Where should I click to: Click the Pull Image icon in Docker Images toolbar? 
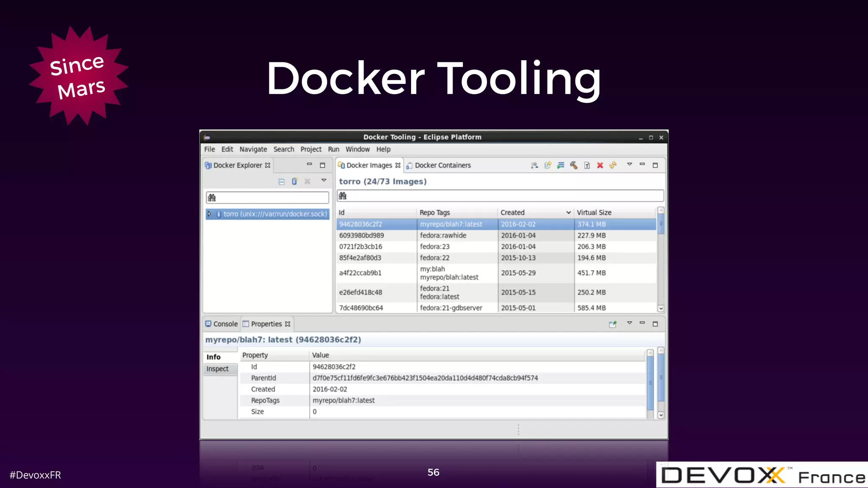click(x=534, y=165)
